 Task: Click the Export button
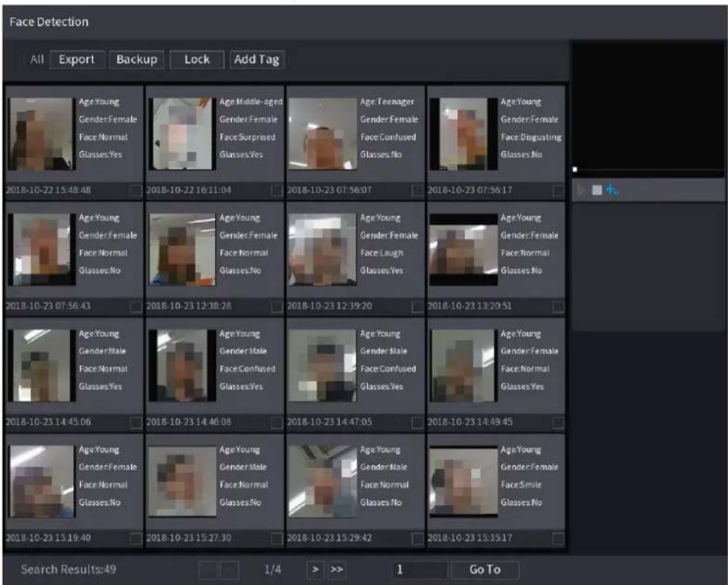coord(77,59)
